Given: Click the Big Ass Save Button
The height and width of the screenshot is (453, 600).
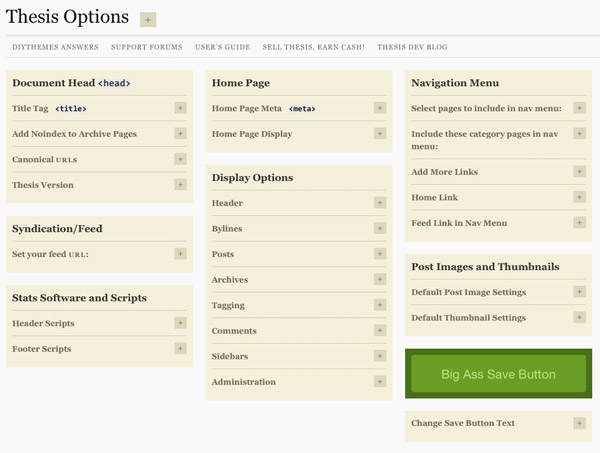Looking at the screenshot, I should [x=498, y=374].
